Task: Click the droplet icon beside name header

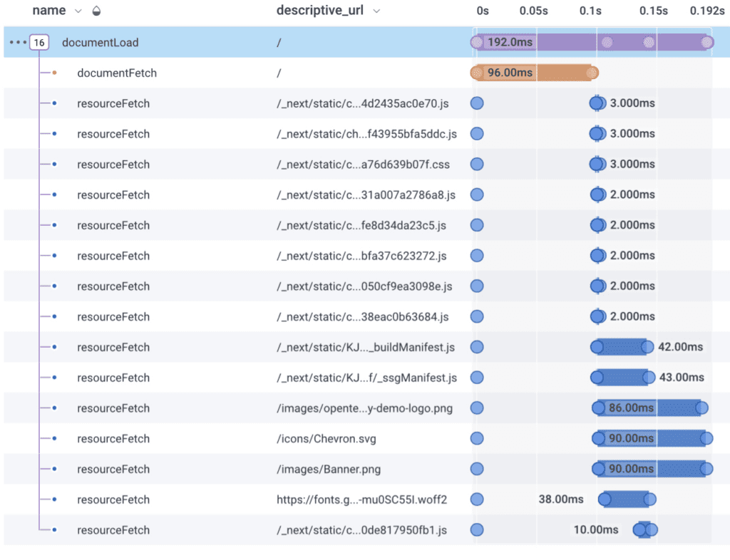Action: 97,11
